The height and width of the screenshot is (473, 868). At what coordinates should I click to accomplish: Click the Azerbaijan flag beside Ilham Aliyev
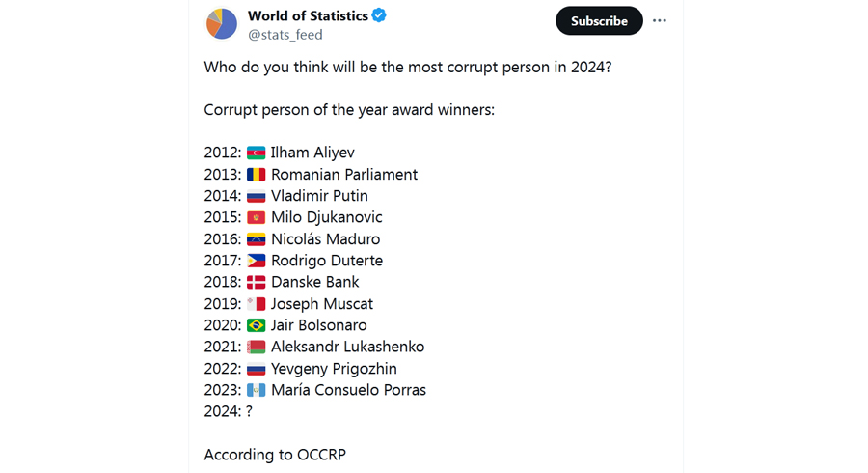pyautogui.click(x=256, y=153)
